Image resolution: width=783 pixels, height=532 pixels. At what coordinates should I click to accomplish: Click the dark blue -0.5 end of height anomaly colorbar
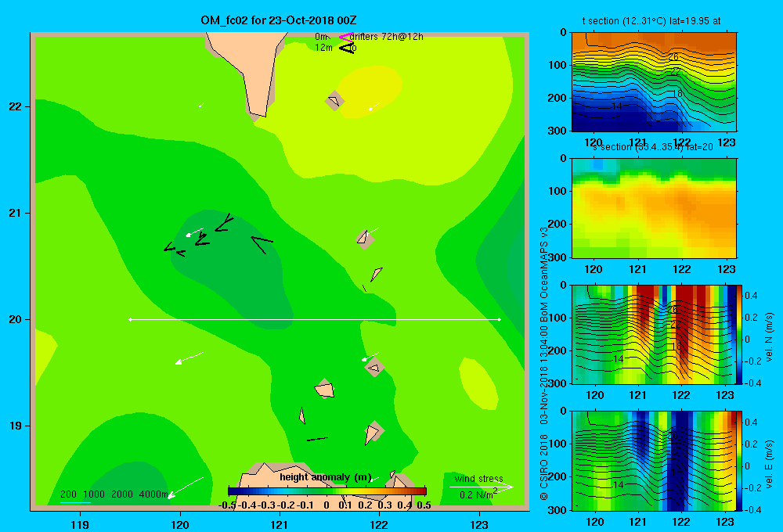tap(232, 491)
